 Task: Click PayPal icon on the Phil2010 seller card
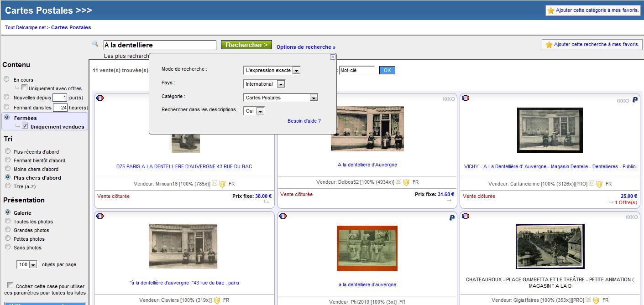coord(452,218)
